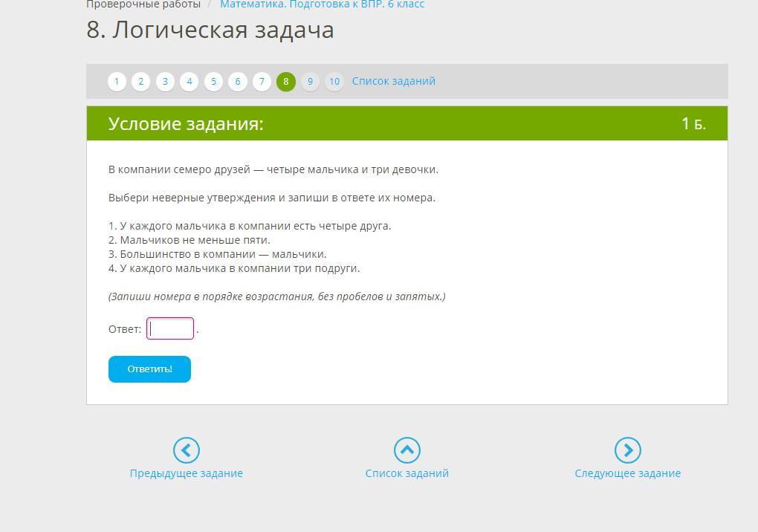
Task: Go to task number 1
Action: [117, 81]
